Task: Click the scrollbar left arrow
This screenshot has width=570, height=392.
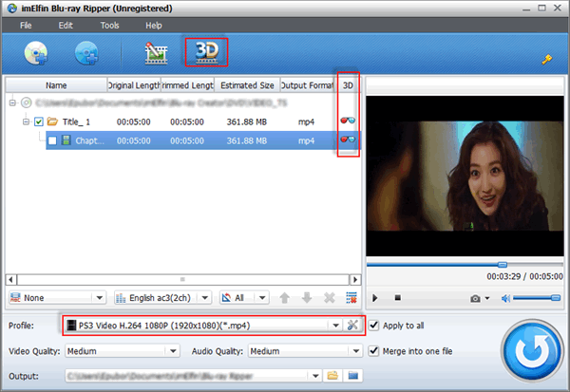Action: click(10, 279)
